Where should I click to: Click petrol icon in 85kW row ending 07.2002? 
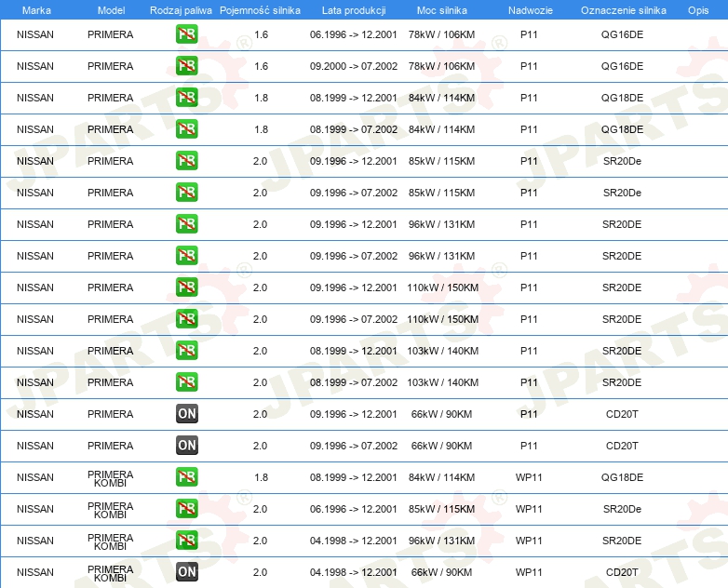(x=186, y=193)
